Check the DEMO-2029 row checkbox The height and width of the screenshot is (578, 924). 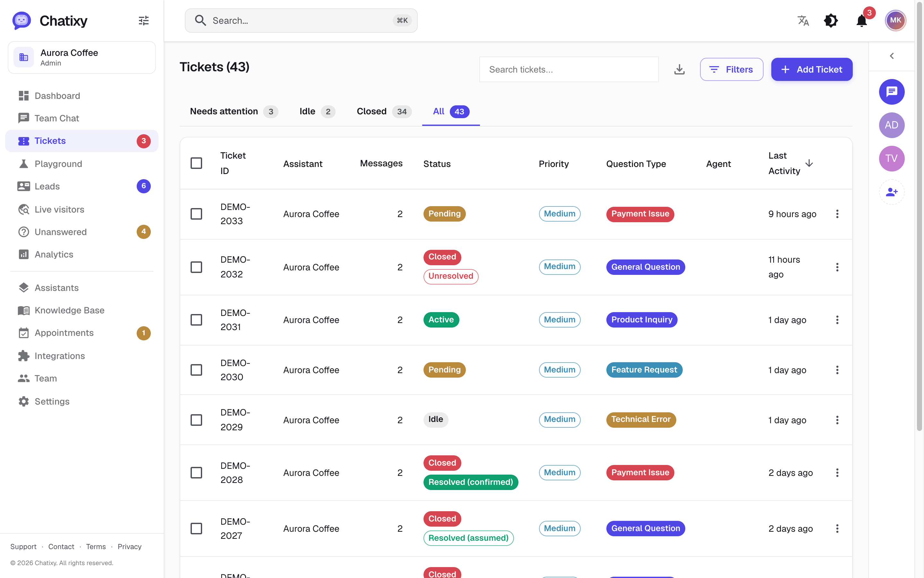coord(196,420)
